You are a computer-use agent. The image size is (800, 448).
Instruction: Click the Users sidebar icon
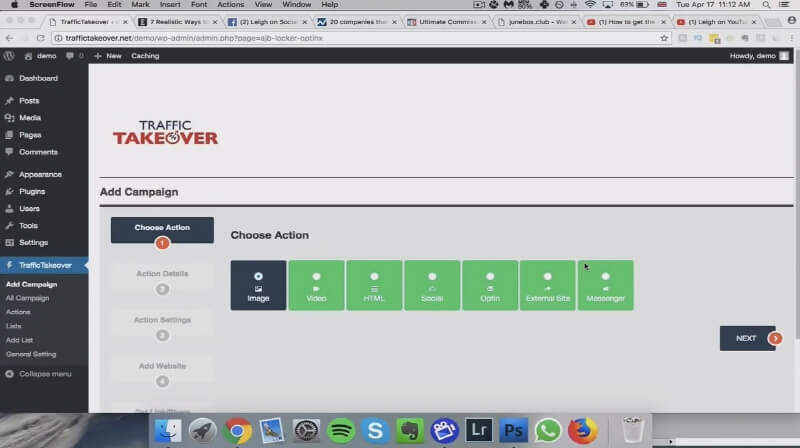(9, 209)
